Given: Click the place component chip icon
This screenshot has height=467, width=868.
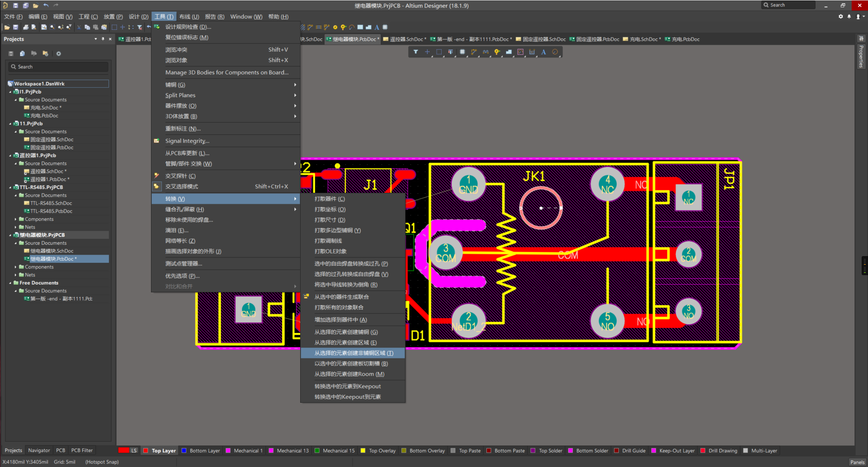Looking at the screenshot, I should point(462,52).
